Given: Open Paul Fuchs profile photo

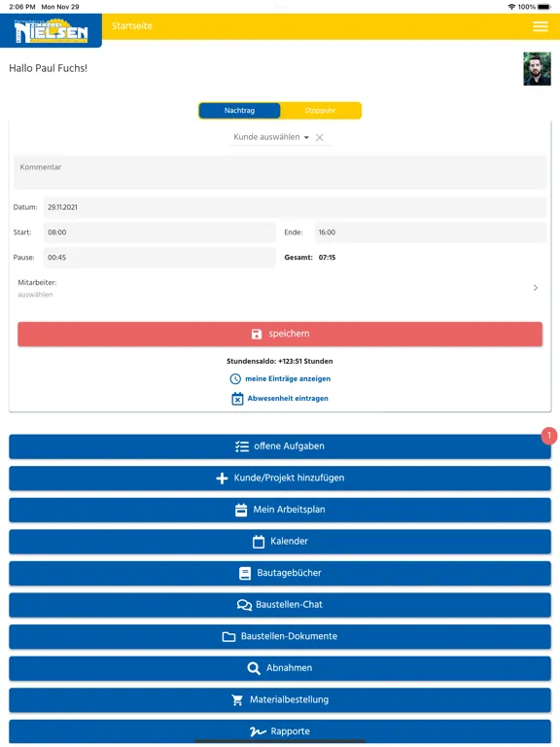Looking at the screenshot, I should tap(537, 69).
